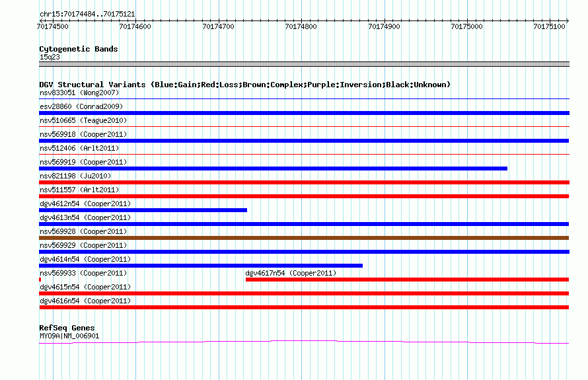Click the gray 15q23 cytogenetic band bar
Image resolution: width=588 pixels, height=380 pixels.
pos(304,64)
